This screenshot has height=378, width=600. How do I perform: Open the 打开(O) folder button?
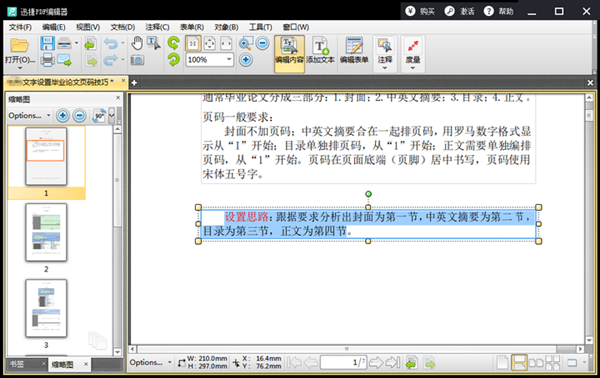20,52
